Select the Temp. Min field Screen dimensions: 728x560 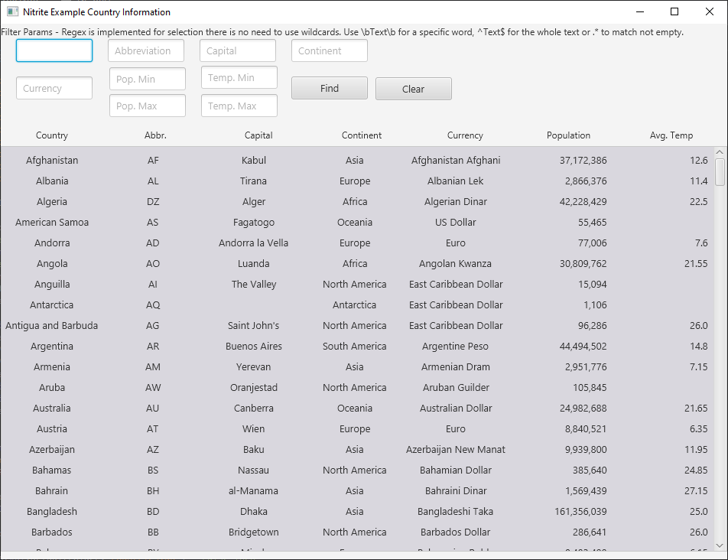239,78
